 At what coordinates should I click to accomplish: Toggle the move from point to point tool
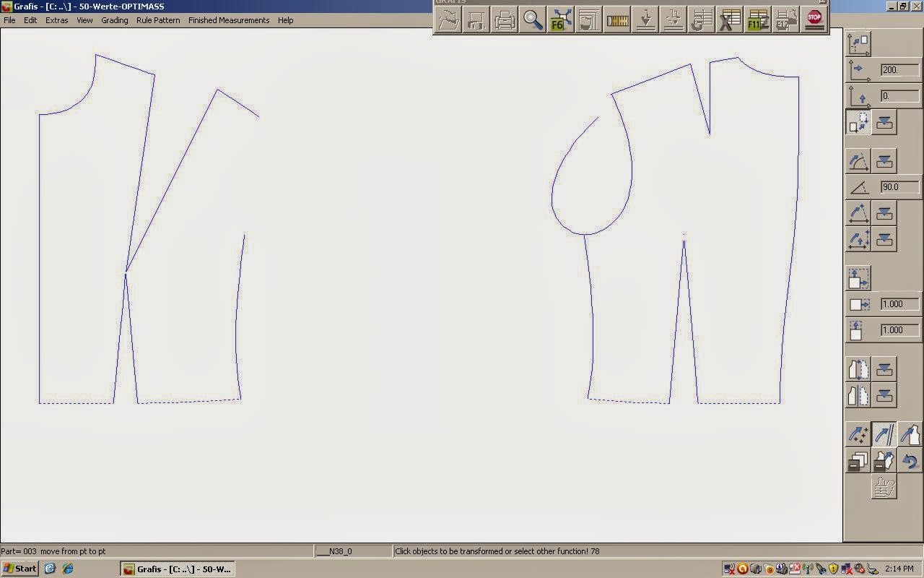858,123
